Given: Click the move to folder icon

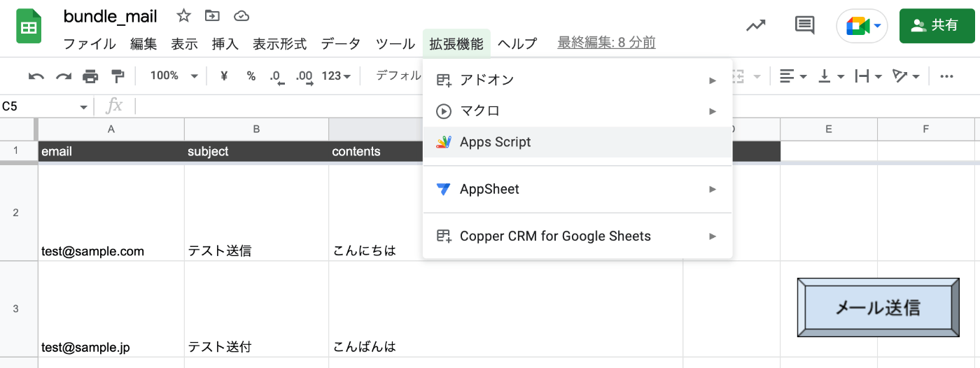Looking at the screenshot, I should (212, 16).
